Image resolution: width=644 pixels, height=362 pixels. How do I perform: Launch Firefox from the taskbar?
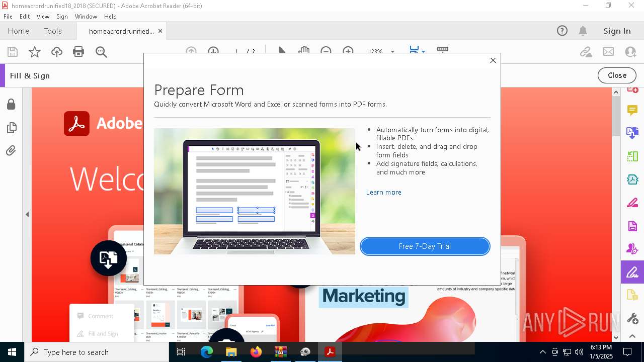tap(256, 352)
